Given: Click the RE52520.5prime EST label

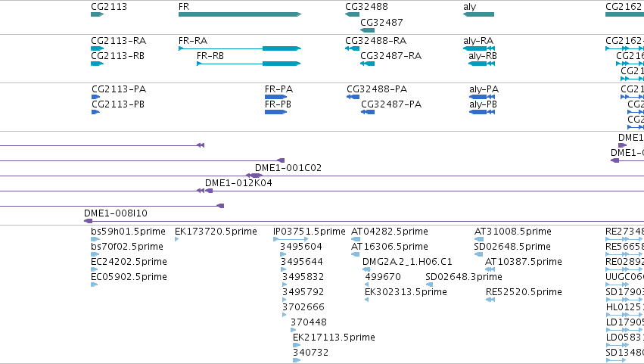Looking at the screenshot, I should click(x=524, y=293).
